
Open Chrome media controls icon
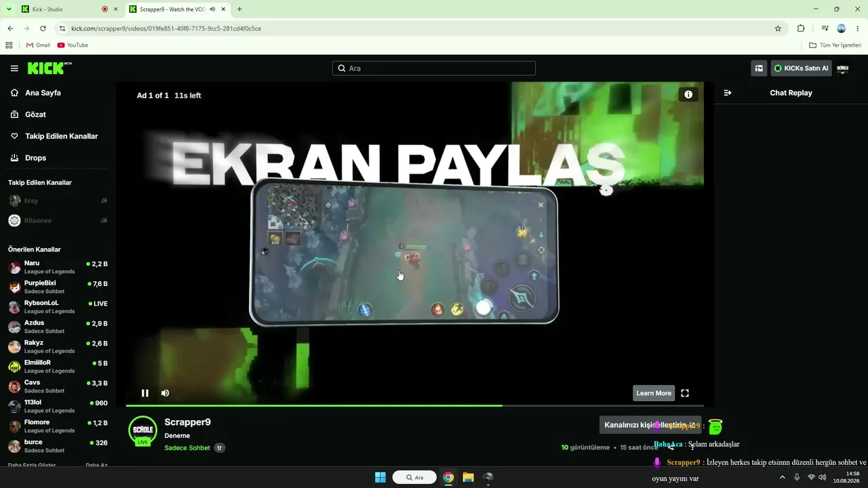[825, 28]
